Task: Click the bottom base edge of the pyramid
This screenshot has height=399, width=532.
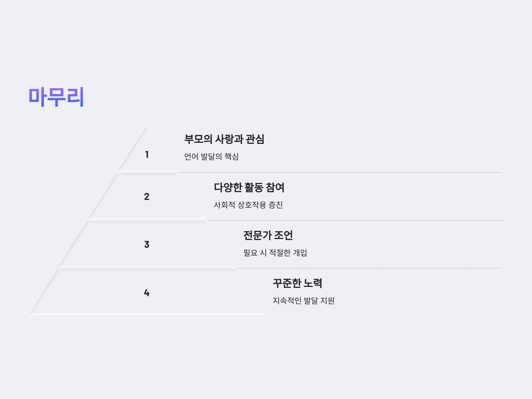Action: pos(147,314)
